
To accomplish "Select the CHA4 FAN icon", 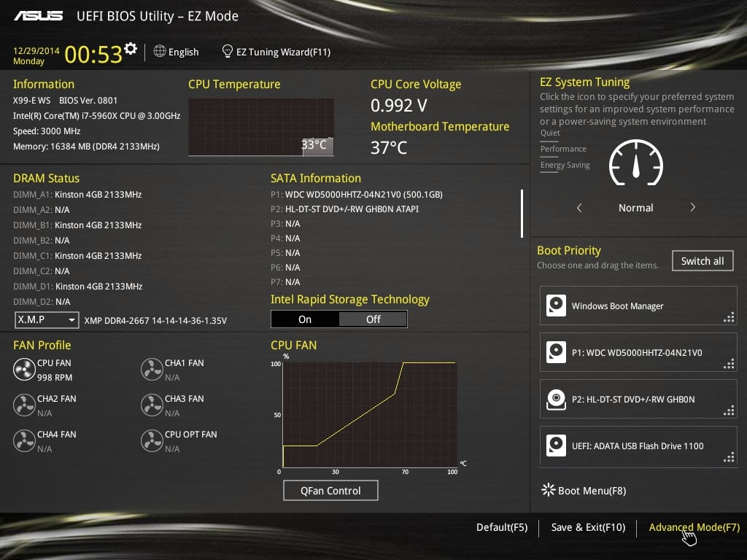I will coord(24,441).
